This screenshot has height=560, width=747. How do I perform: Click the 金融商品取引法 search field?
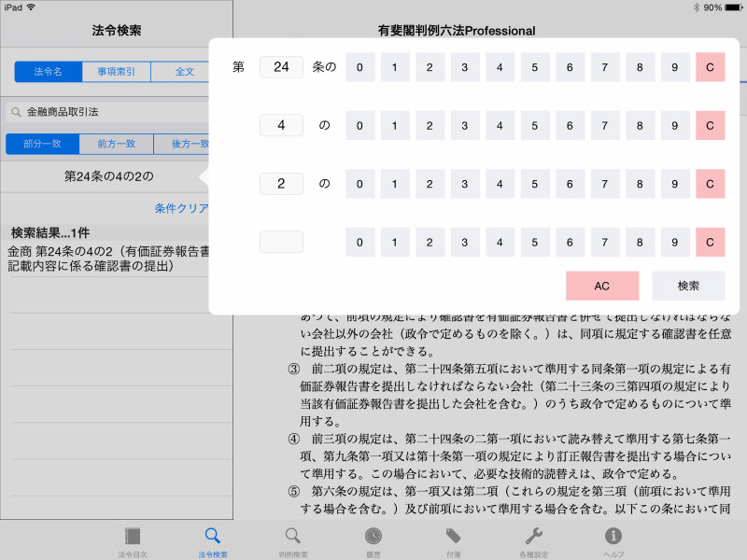[x=107, y=112]
